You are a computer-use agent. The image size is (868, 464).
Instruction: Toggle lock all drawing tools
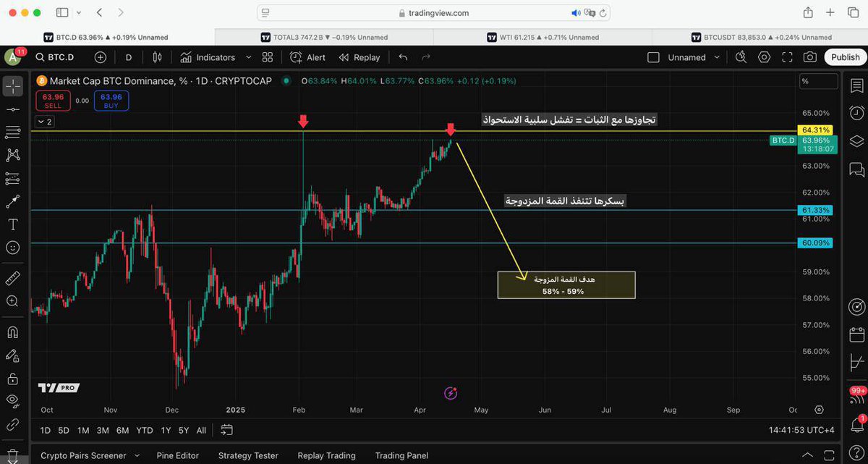point(12,379)
